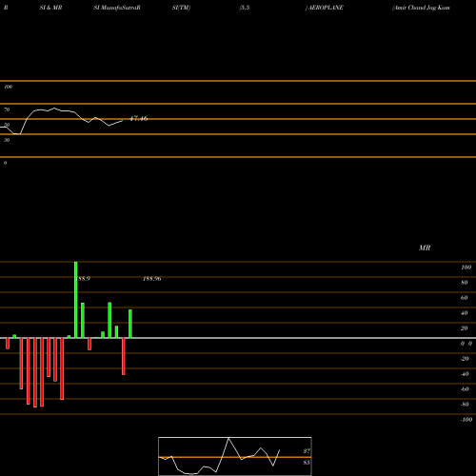This screenshot has height=476, width=476.
Task: Click the 100 level label on RSI axis
Action: pos(8,87)
